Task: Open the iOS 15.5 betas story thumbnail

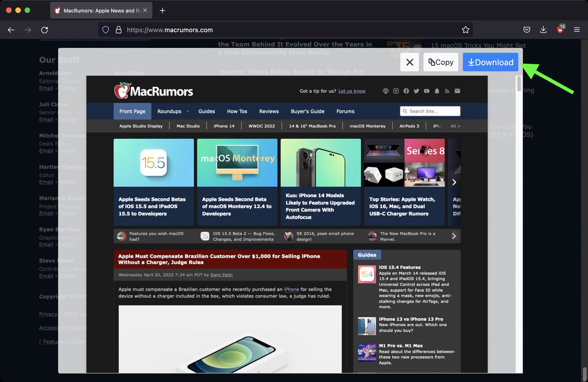Action: [154, 163]
